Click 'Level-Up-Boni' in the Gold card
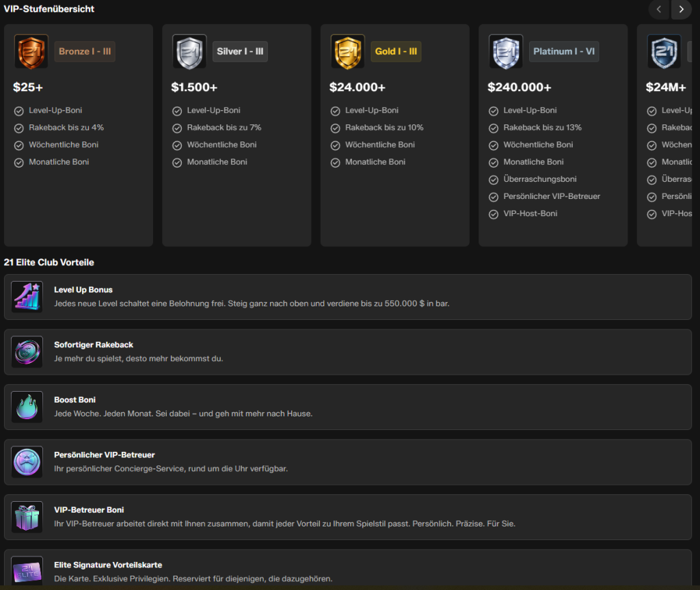 pyautogui.click(x=372, y=110)
